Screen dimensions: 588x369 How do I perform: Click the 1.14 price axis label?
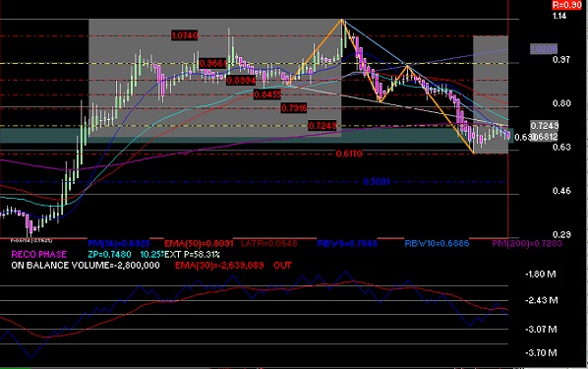pos(559,16)
